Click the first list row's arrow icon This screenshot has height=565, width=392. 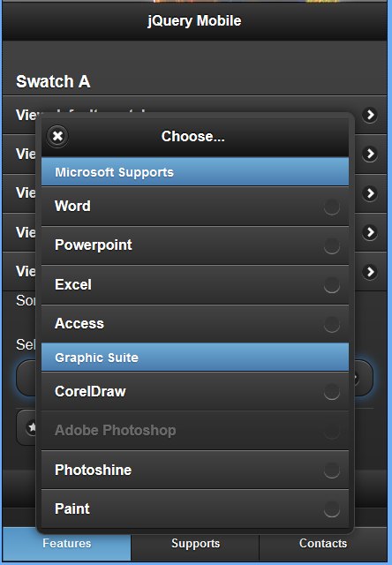tap(370, 115)
